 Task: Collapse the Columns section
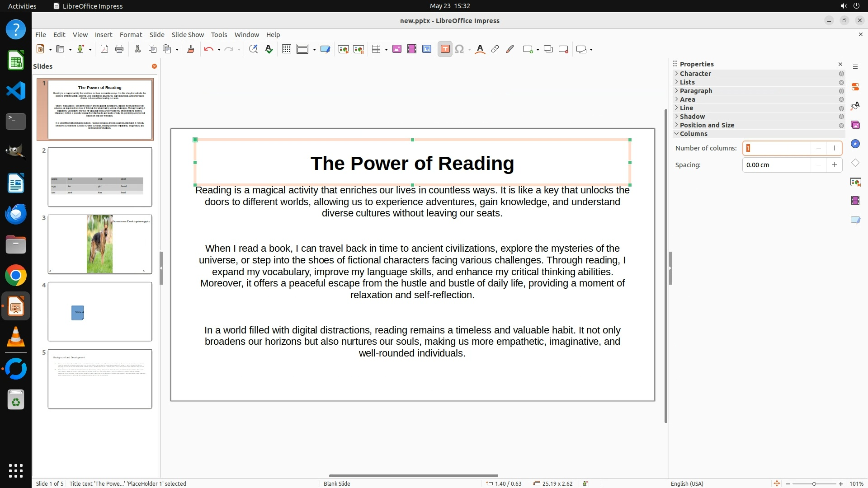point(693,134)
